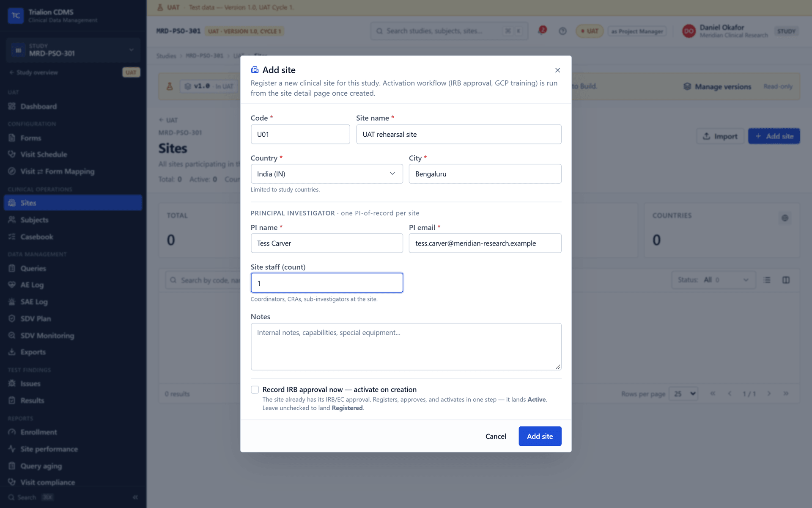Open the sidebar Search at the bottom
The width and height of the screenshot is (812, 508).
[30, 497]
